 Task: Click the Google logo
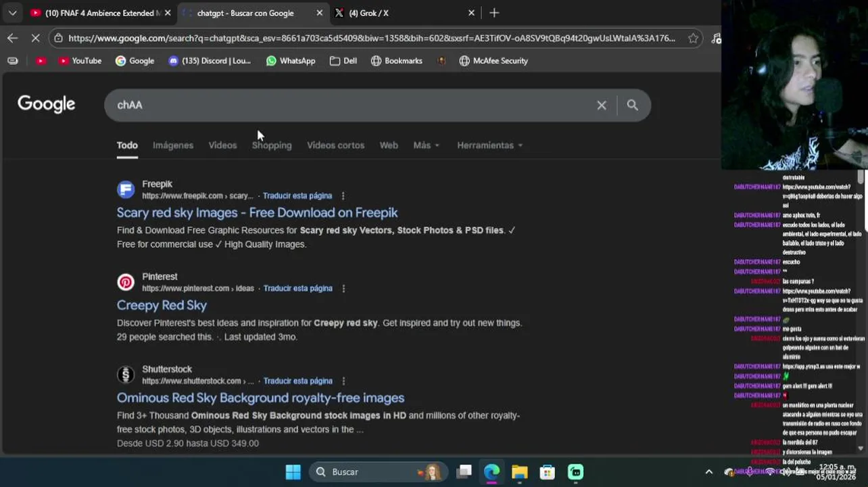[46, 104]
